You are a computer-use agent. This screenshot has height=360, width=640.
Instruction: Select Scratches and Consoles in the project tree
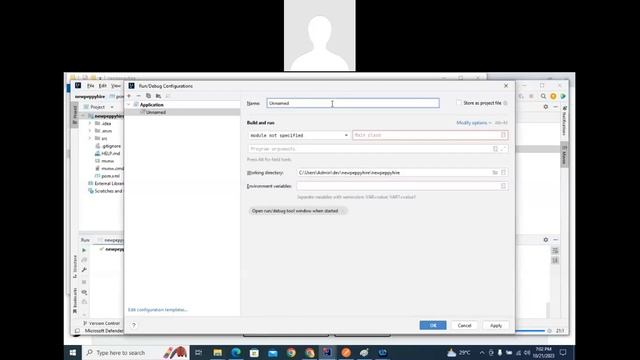click(105, 191)
